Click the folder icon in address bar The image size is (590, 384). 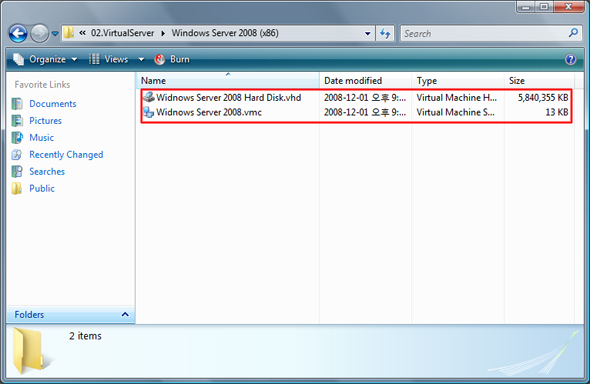68,33
